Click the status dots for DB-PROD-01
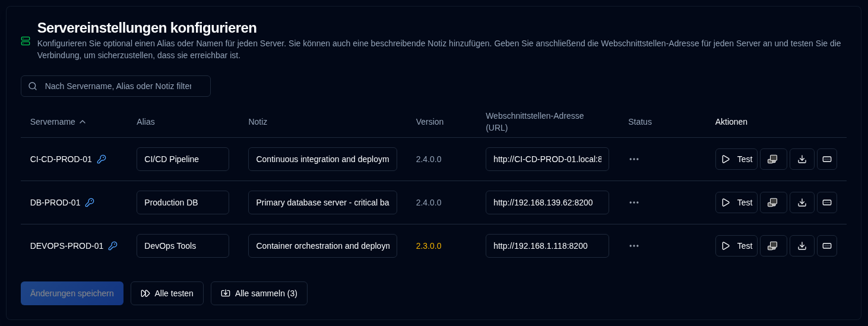This screenshot has width=868, height=326. tap(634, 202)
